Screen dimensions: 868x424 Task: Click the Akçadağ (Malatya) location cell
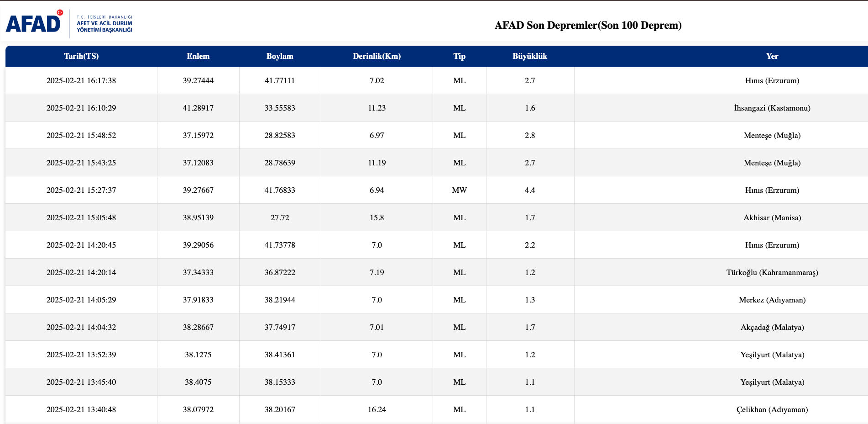coord(772,327)
